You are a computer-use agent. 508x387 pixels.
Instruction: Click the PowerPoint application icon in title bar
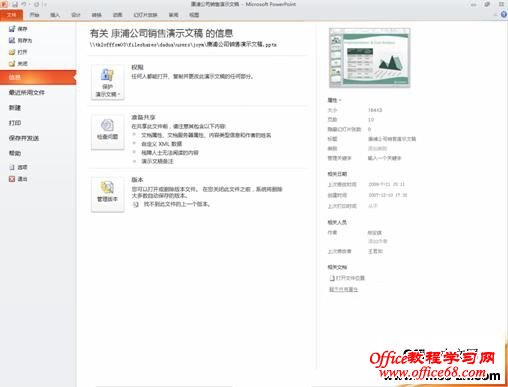click(5, 4)
